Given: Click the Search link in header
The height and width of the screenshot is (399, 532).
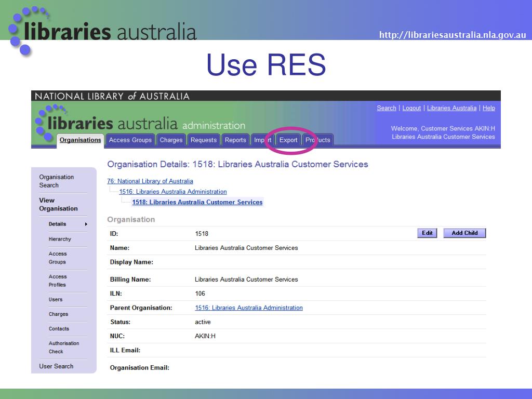Looking at the screenshot, I should [x=387, y=108].
